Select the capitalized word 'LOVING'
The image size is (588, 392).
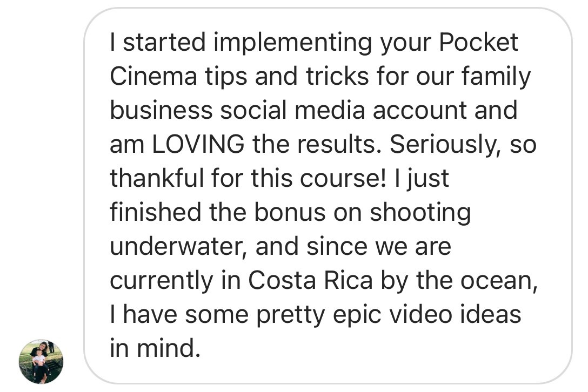click(198, 144)
